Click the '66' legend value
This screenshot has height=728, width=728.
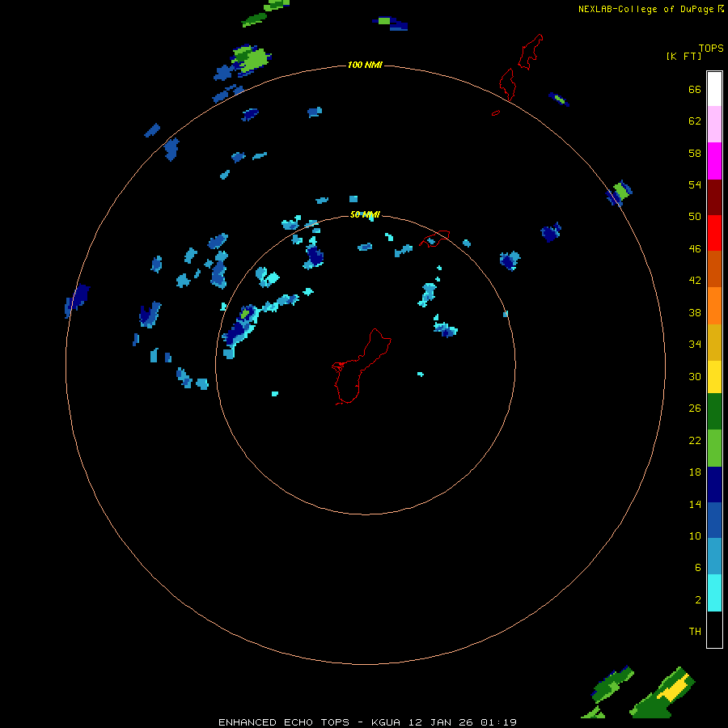point(695,90)
